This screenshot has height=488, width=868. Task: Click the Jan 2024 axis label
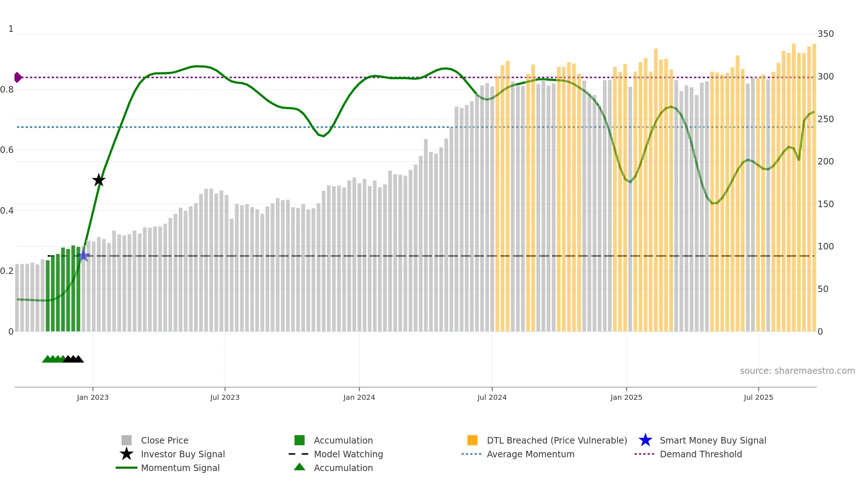pyautogui.click(x=359, y=398)
